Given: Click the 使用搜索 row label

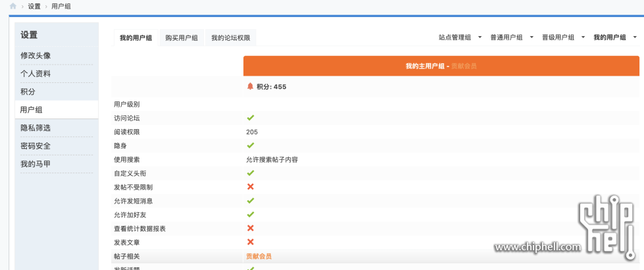Looking at the screenshot, I should (x=127, y=159).
